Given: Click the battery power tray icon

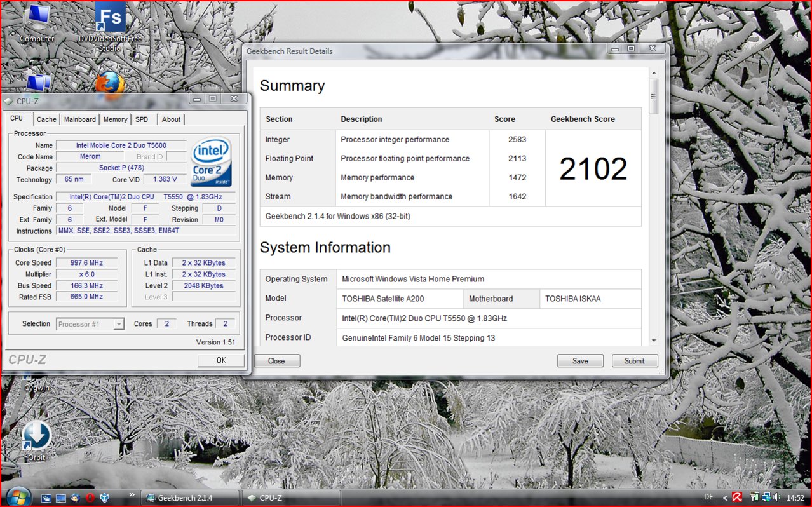Looking at the screenshot, I should 755,497.
